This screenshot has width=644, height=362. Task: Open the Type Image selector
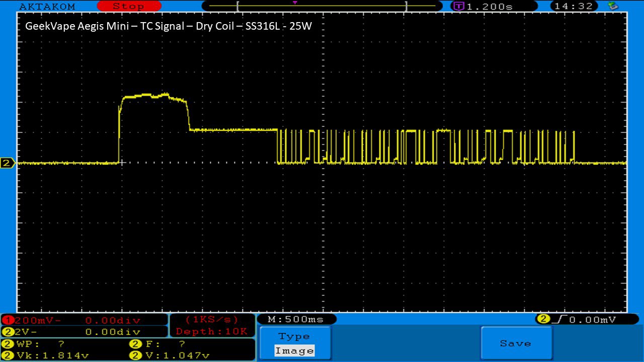295,343
